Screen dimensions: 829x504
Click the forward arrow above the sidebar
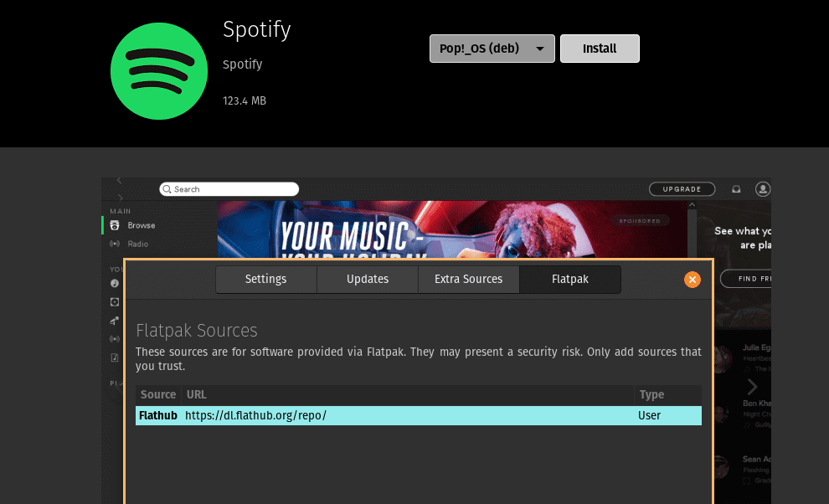coord(119,198)
